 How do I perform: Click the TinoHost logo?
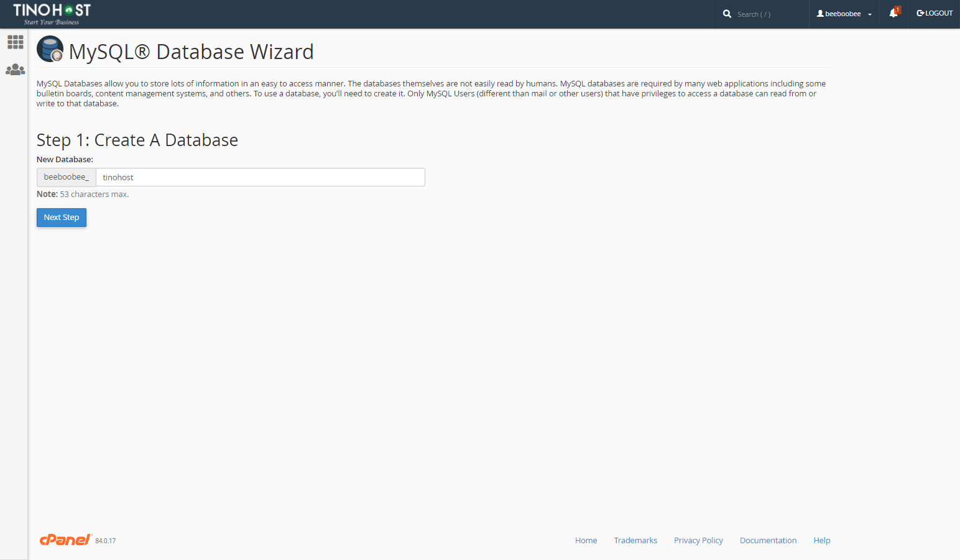pos(52,14)
